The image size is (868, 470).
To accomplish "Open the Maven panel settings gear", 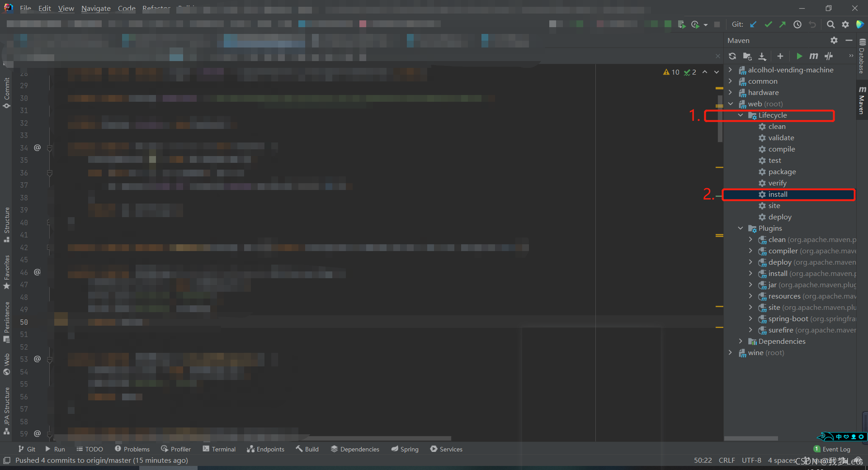I will pyautogui.click(x=834, y=40).
